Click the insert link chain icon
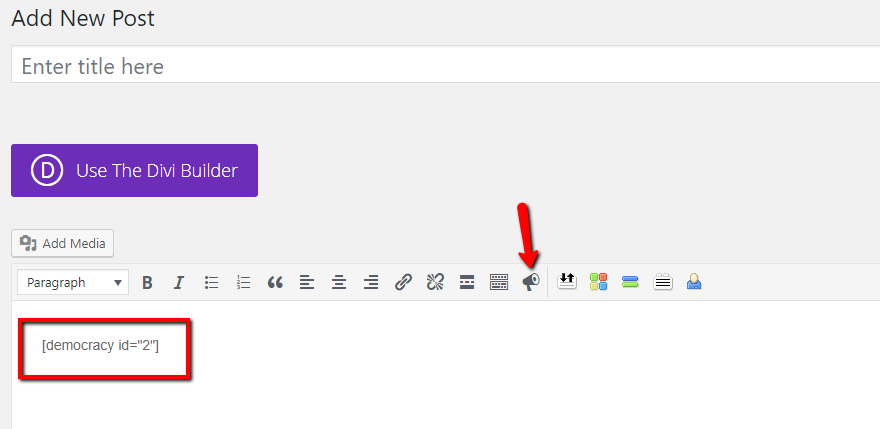This screenshot has height=429, width=880. point(403,282)
